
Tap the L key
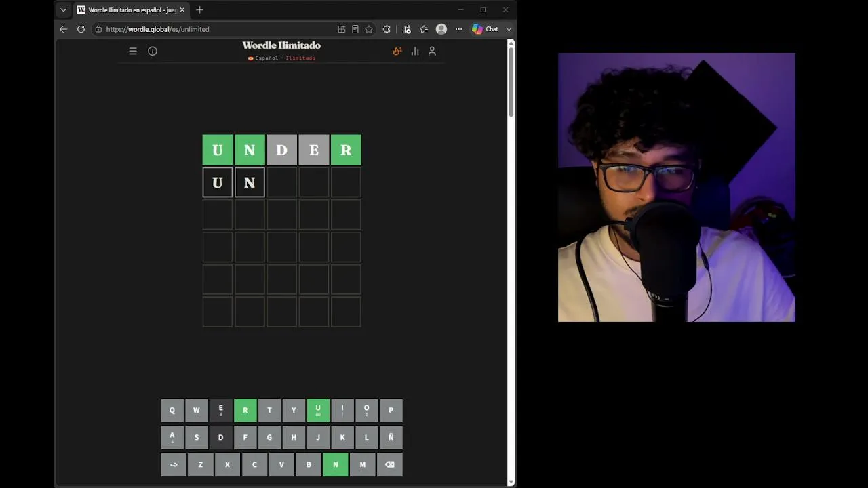(367, 438)
